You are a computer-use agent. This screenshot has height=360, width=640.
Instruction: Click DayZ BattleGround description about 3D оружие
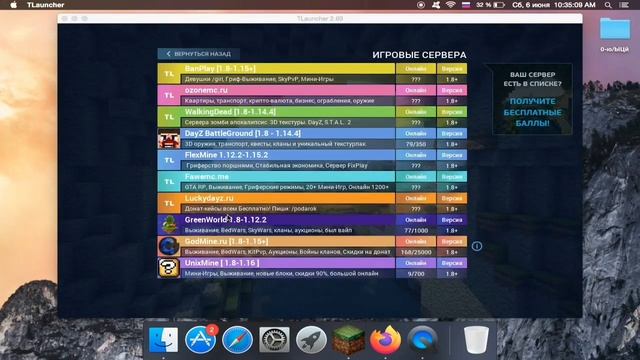[275, 144]
